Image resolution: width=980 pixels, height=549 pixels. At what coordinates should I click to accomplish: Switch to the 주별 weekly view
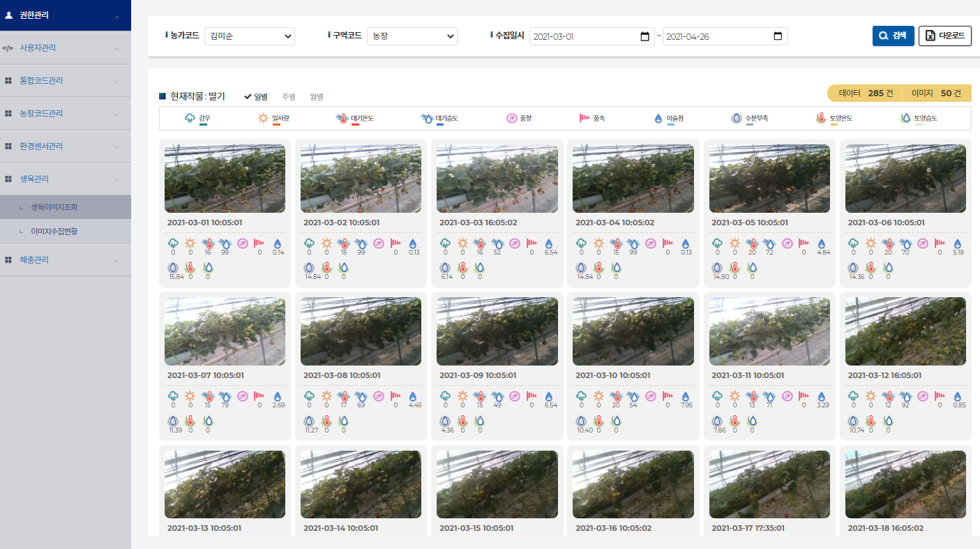(289, 96)
